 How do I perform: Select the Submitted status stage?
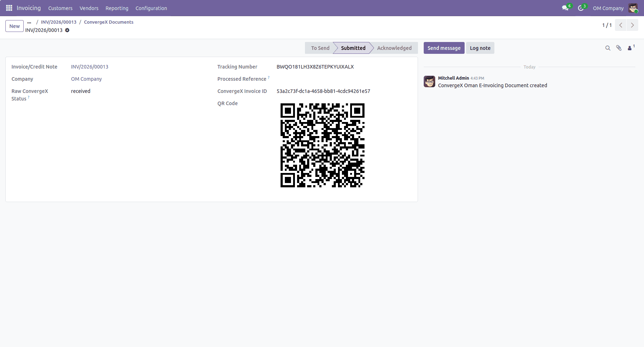pyautogui.click(x=353, y=48)
